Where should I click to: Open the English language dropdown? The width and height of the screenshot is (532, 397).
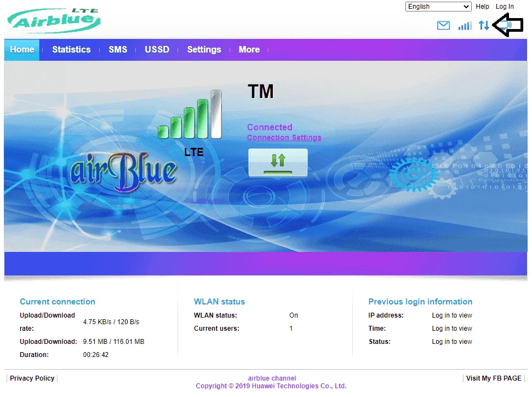(438, 7)
